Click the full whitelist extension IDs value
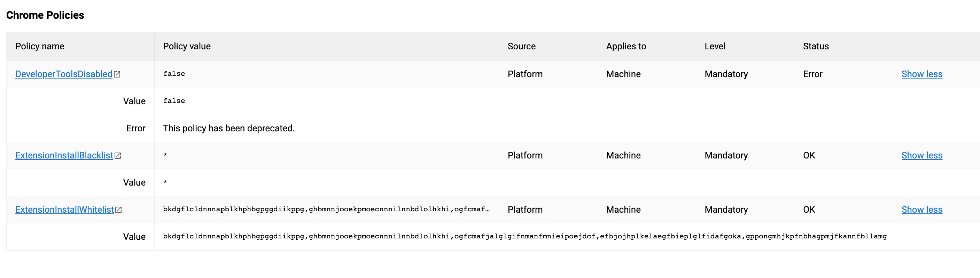The image size is (980, 278). click(524, 237)
